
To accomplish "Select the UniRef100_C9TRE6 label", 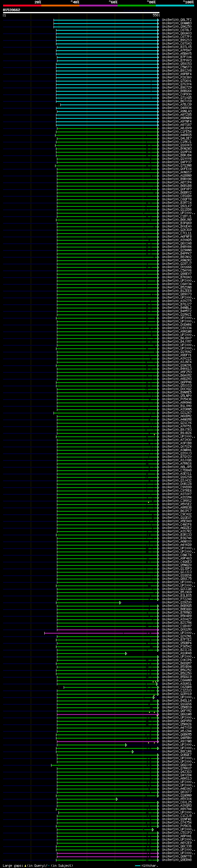I will 176,491.
